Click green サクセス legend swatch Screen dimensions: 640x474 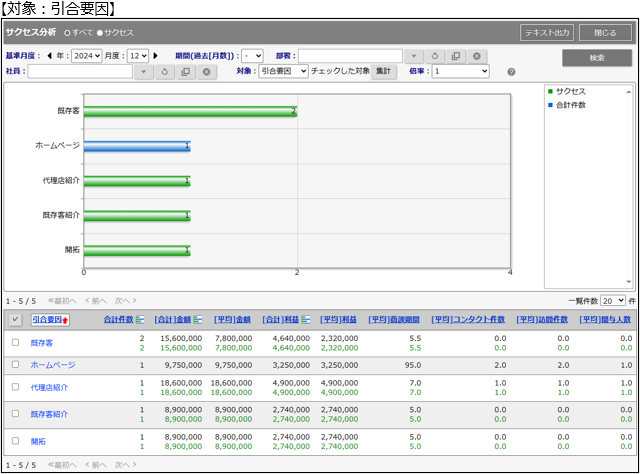click(550, 91)
